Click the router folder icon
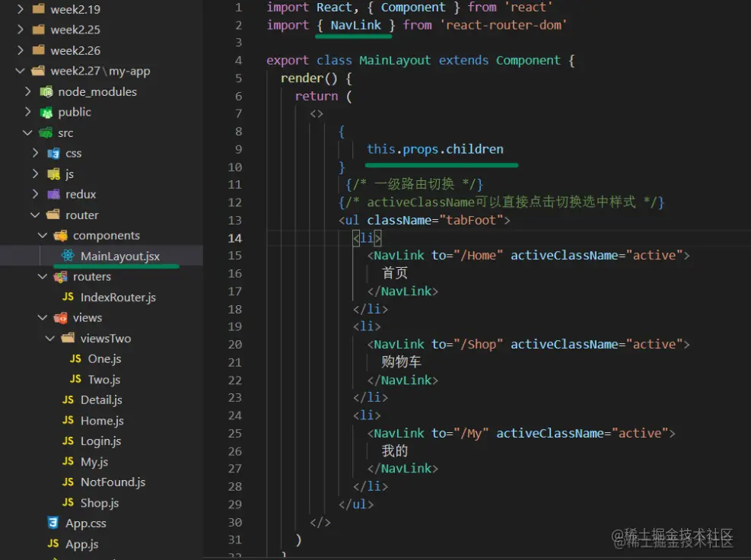Image resolution: width=751 pixels, height=560 pixels. tap(53, 215)
